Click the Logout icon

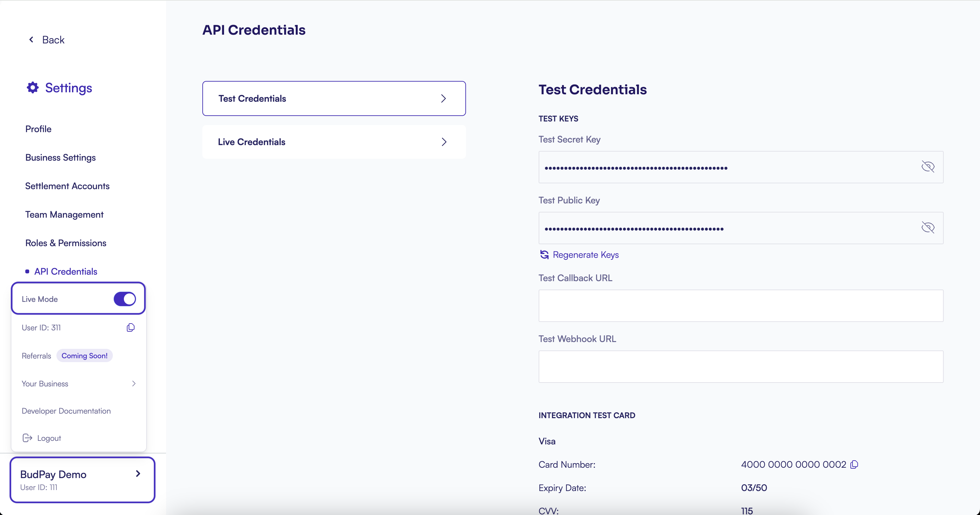click(27, 438)
